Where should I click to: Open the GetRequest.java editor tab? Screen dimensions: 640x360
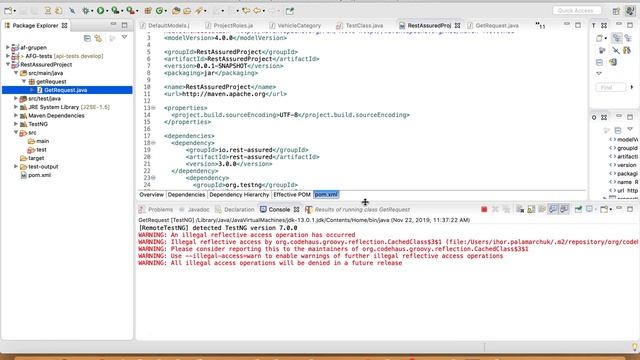(496, 25)
